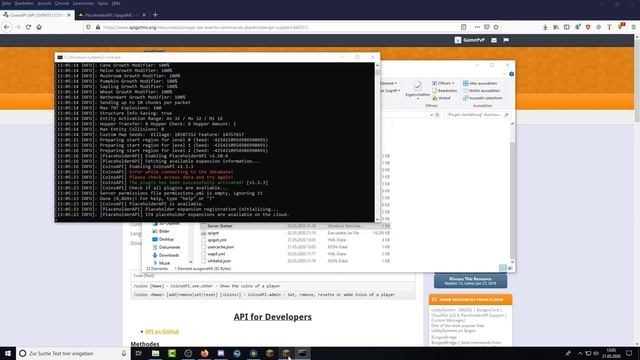Open Lesezeichen menu in Firefox
Viewport: 640px width, 360px height.
point(83,3)
